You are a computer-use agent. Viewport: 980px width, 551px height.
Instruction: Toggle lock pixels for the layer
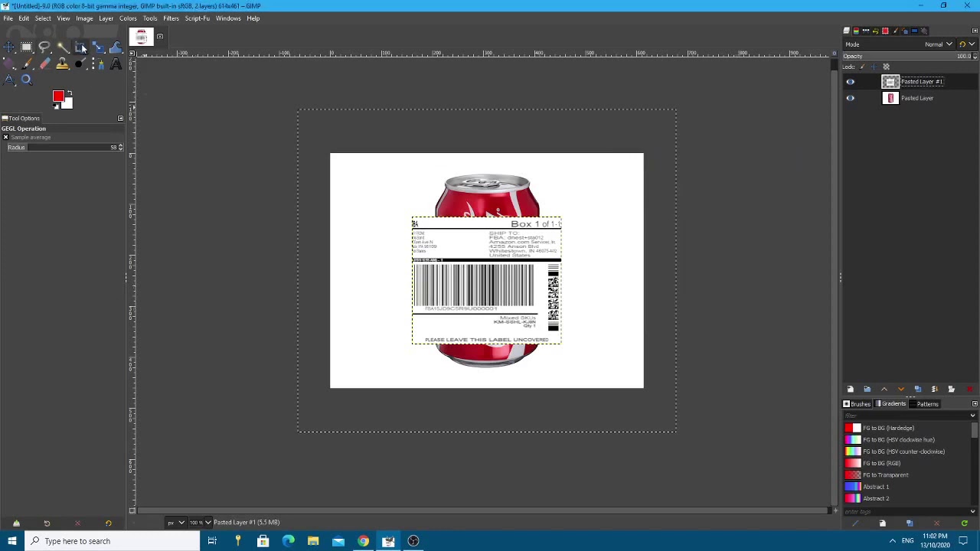click(x=862, y=67)
